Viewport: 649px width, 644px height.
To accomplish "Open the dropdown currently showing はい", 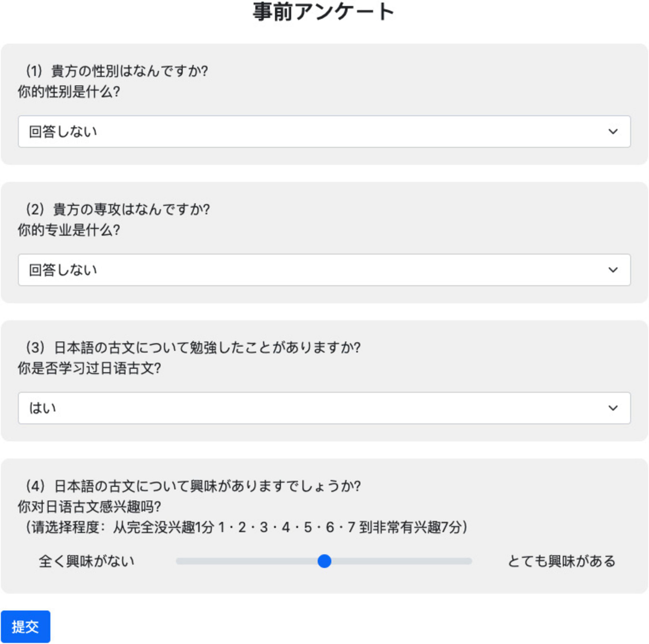I will pos(324,408).
